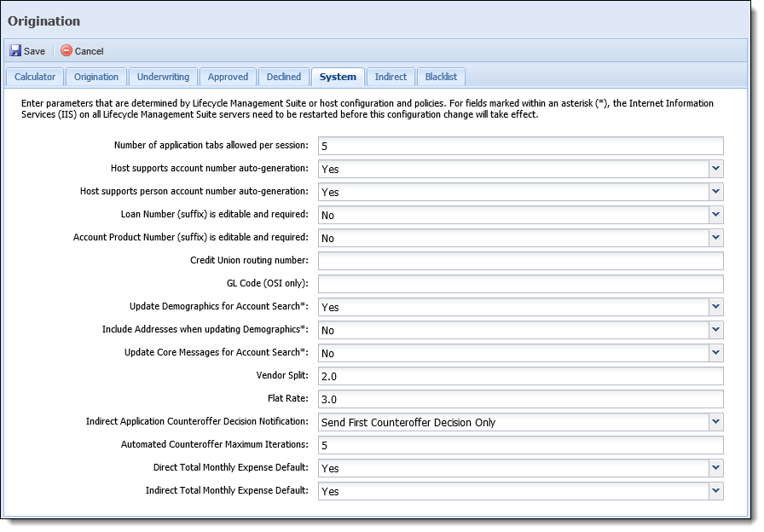
Task: Click the Save button label
Action: (x=34, y=51)
